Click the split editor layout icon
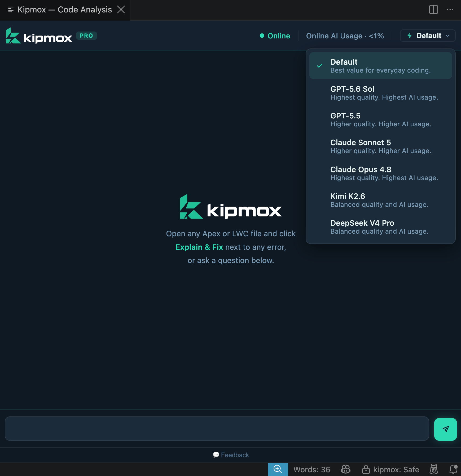 pos(433,10)
